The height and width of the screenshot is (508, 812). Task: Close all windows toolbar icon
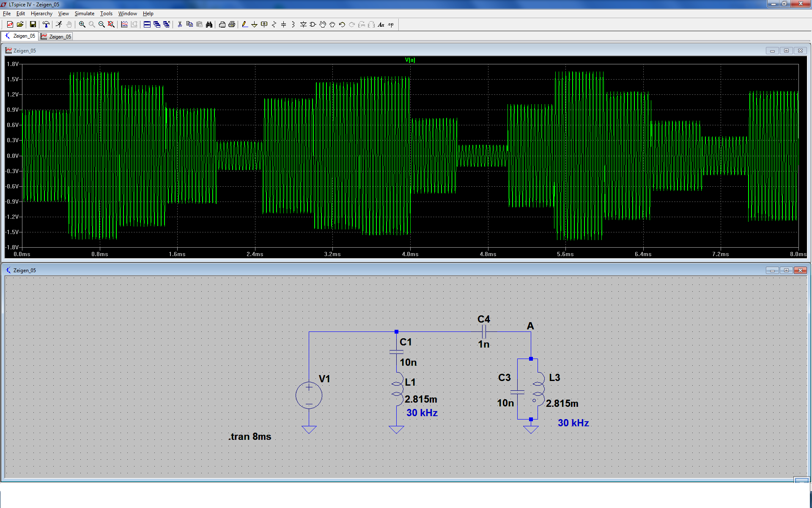point(167,25)
